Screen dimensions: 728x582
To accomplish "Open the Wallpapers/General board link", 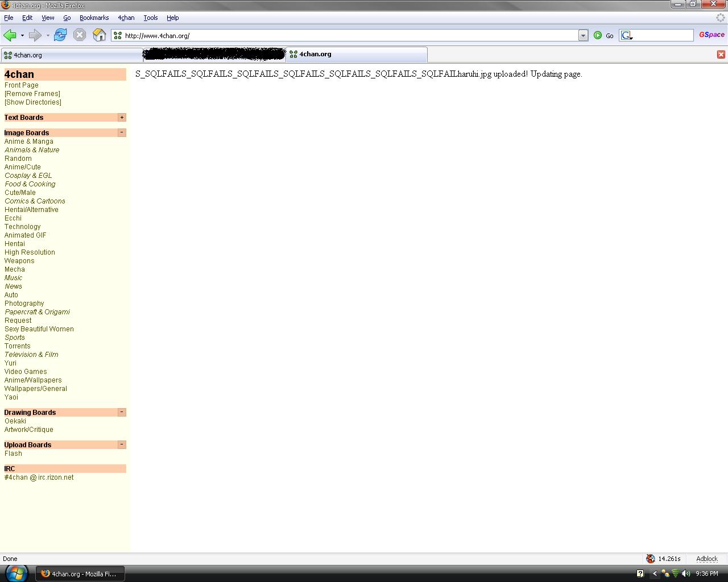I will 36,389.
